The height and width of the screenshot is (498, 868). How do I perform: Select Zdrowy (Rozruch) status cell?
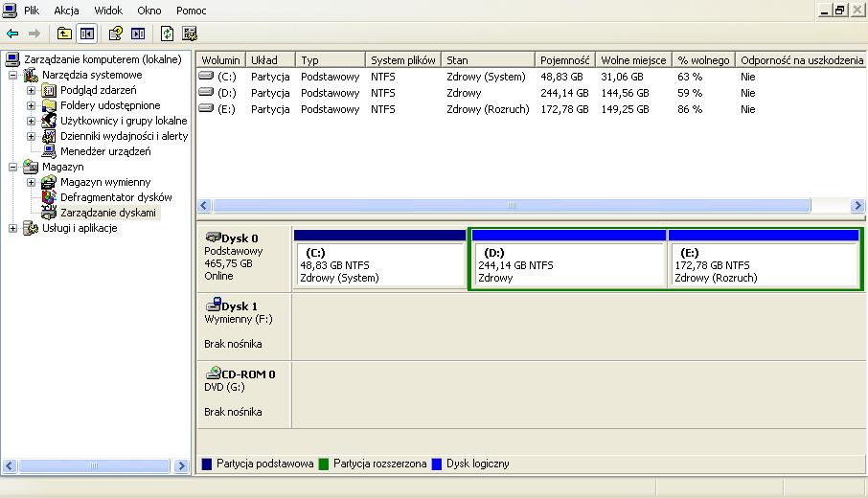(488, 109)
